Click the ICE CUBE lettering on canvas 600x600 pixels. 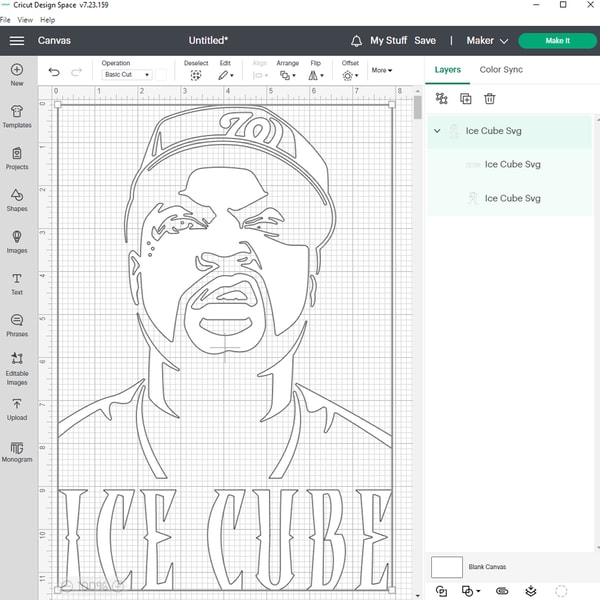pos(225,540)
